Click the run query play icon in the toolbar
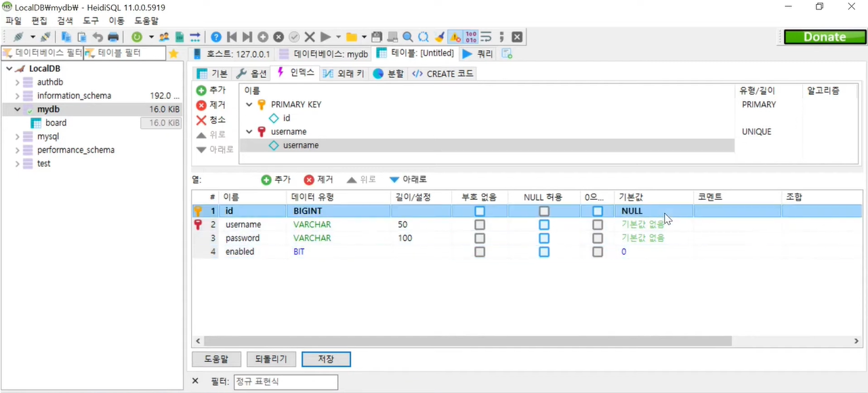Viewport: 868px width, 393px height. click(325, 37)
